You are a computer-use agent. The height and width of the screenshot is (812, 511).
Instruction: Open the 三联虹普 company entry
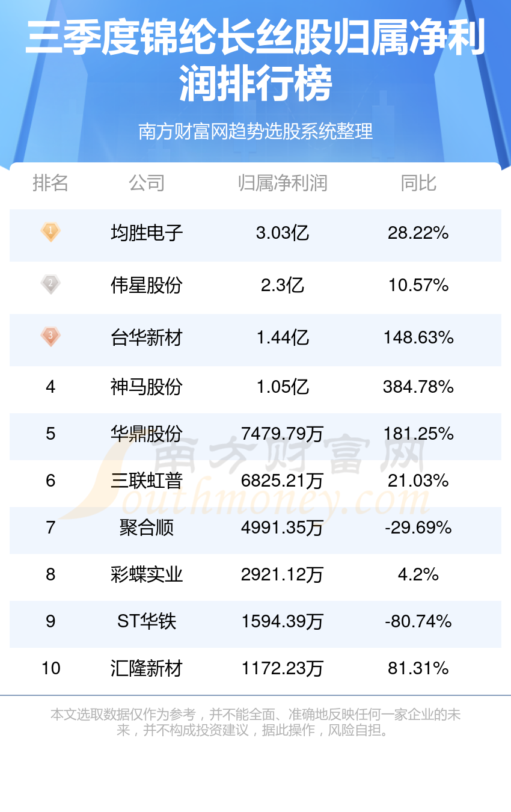coord(147,481)
